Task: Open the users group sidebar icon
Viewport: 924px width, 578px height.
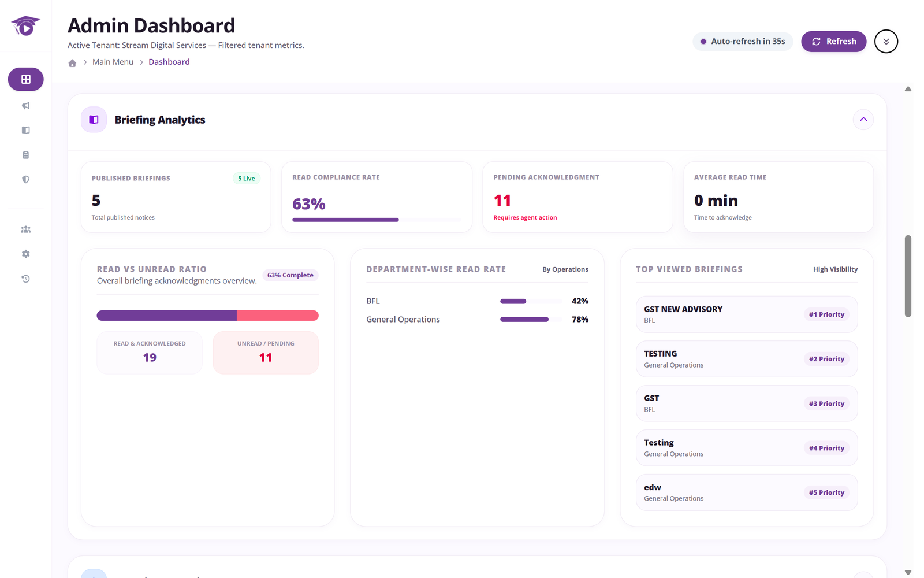Action: click(x=25, y=229)
